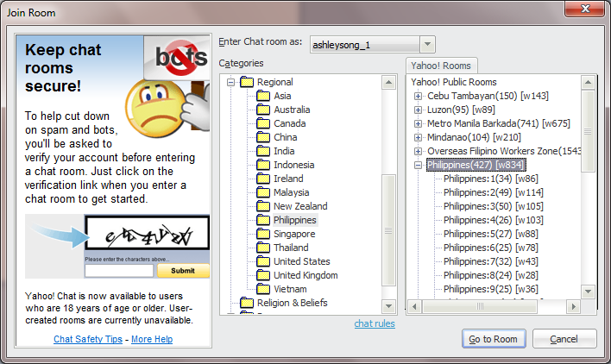Click the Regional folder icon
Image resolution: width=611 pixels, height=364 pixels.
pos(247,82)
